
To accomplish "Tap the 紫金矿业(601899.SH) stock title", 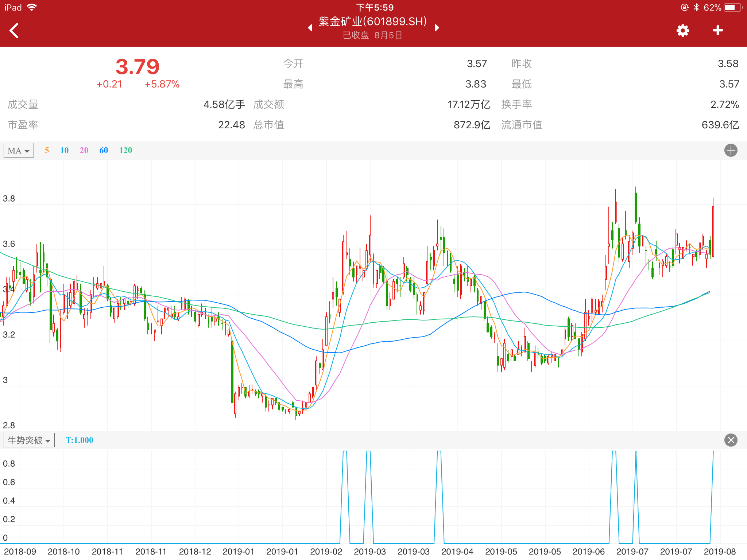I will [373, 22].
